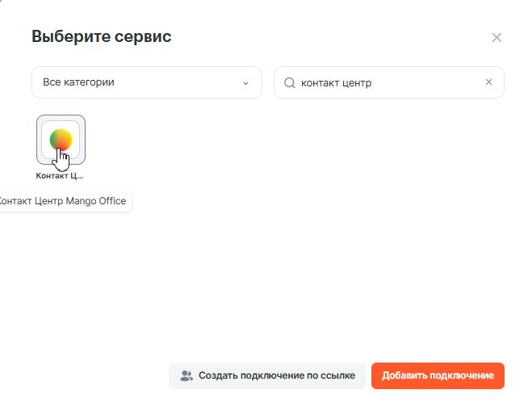This screenshot has height=411, width=532.
Task: Click the Контакт Центр Mango Office tooltip
Action: [x=63, y=201]
